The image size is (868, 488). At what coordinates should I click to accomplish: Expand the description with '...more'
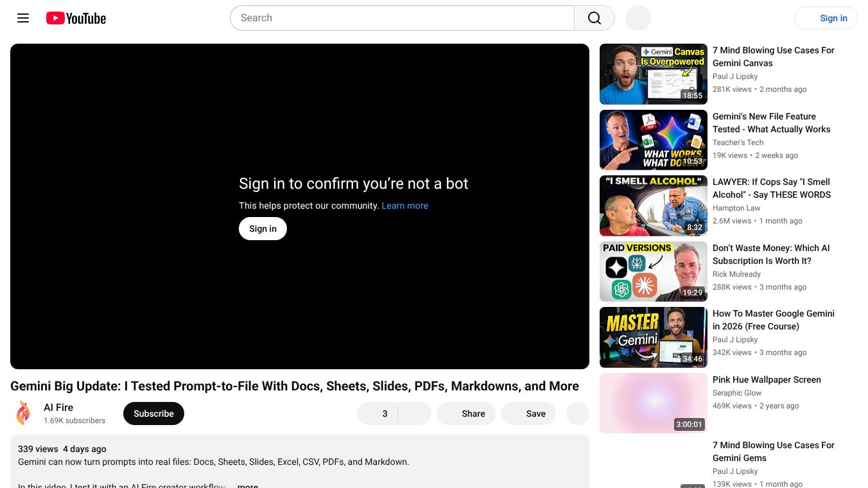point(248,485)
